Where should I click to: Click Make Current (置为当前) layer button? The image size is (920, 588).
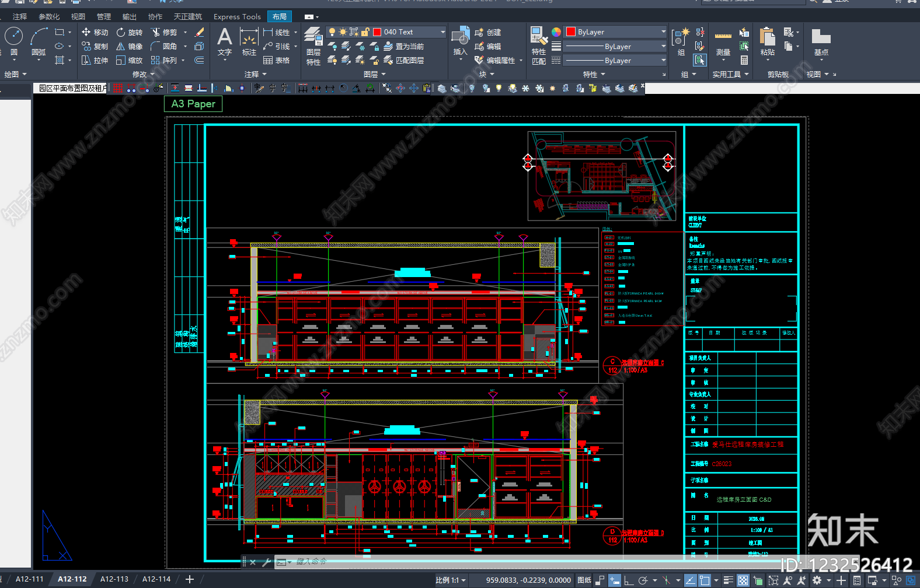[404, 46]
